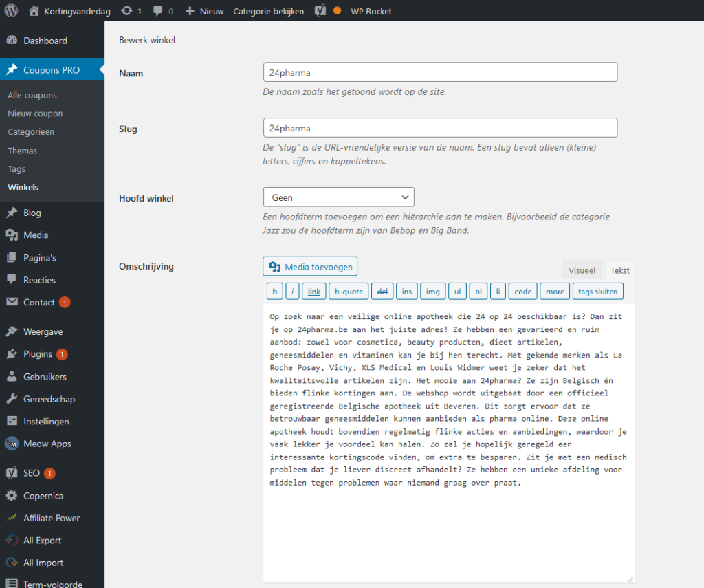The width and height of the screenshot is (704, 588).
Task: Open the Nieuw menu in toolbar
Action: 205,11
